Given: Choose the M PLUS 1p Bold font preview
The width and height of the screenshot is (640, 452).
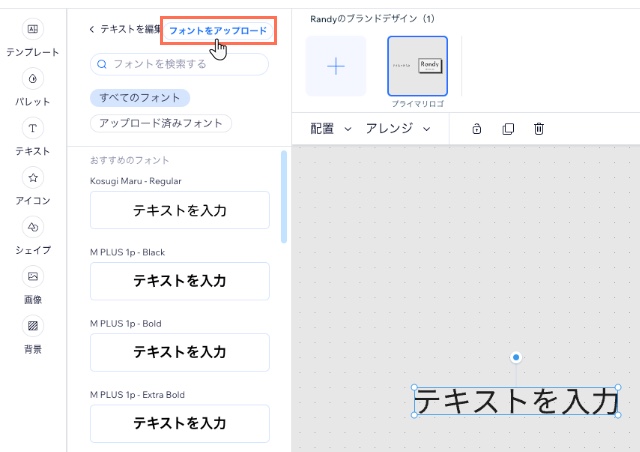Looking at the screenshot, I should (180, 352).
